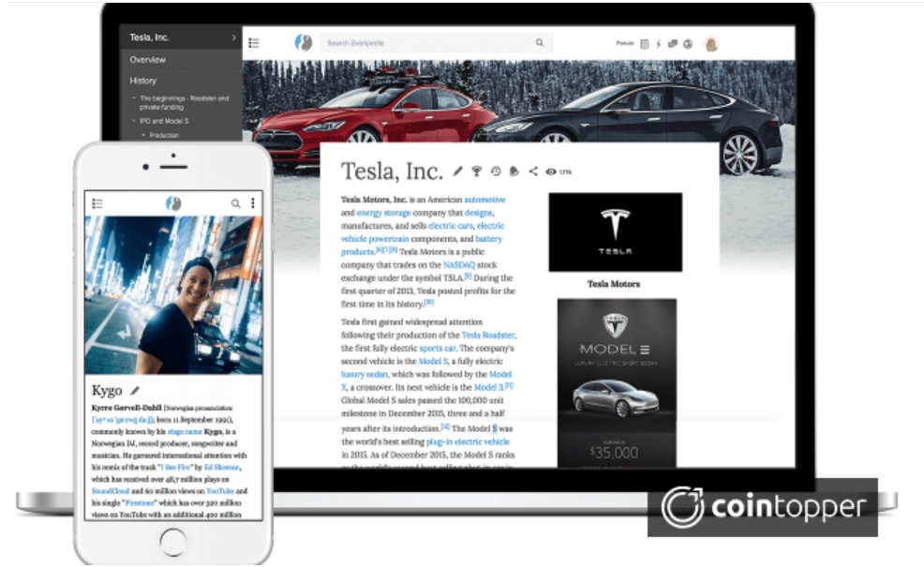Open messages using the chat bubbles icon
Screen dimensions: 924x567
pos(675,43)
